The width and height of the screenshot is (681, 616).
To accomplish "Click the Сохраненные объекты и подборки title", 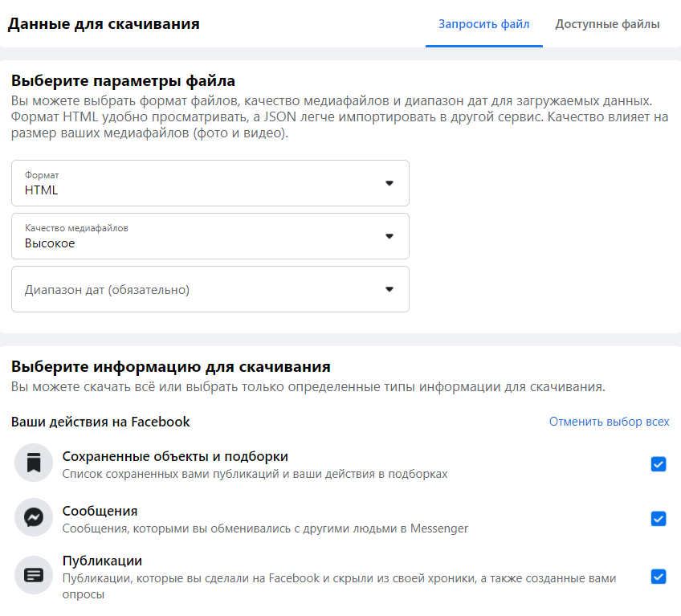I will (x=175, y=456).
